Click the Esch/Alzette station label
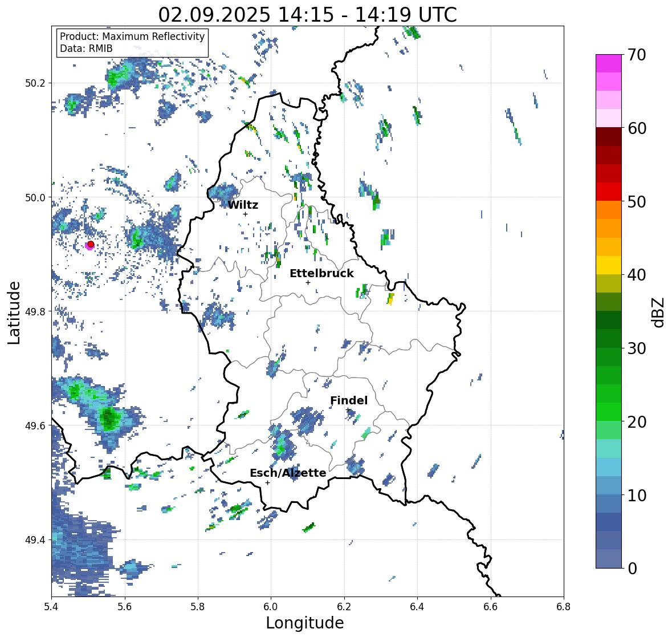 click(288, 473)
